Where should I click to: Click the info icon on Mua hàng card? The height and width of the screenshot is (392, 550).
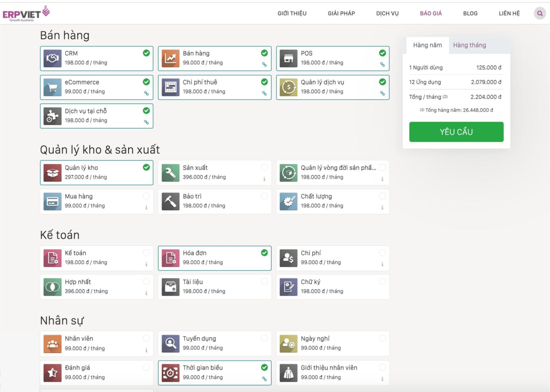tap(146, 207)
